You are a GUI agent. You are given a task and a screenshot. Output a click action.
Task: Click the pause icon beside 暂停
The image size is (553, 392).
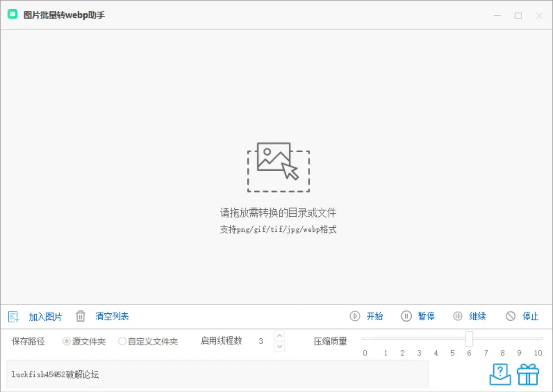407,317
